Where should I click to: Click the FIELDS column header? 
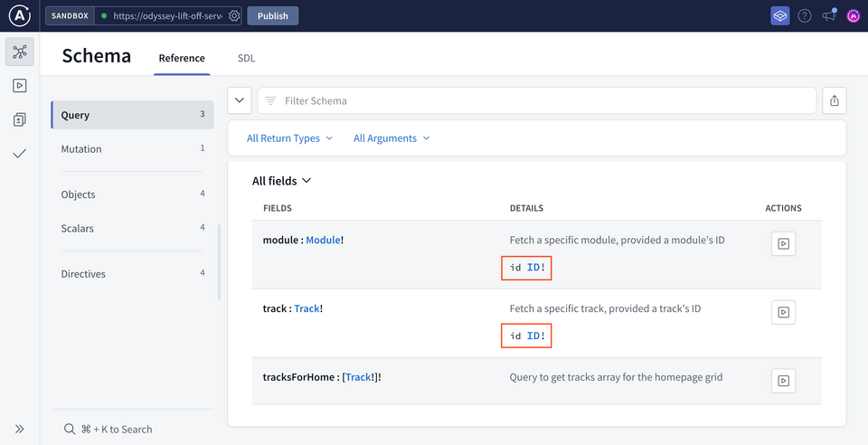pyautogui.click(x=278, y=208)
